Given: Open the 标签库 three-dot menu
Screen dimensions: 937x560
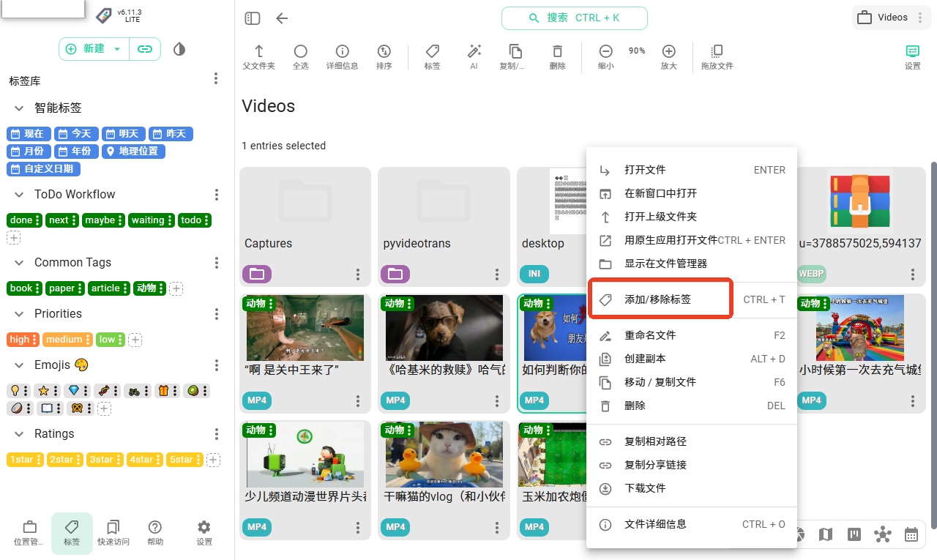Looking at the screenshot, I should coord(216,79).
